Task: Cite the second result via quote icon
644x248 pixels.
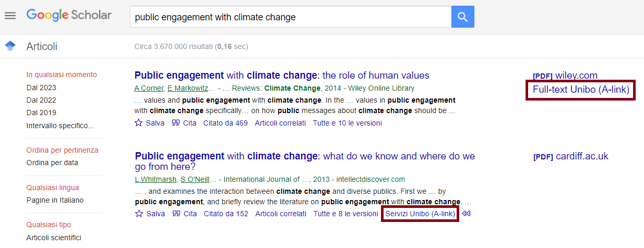Action: (176, 214)
